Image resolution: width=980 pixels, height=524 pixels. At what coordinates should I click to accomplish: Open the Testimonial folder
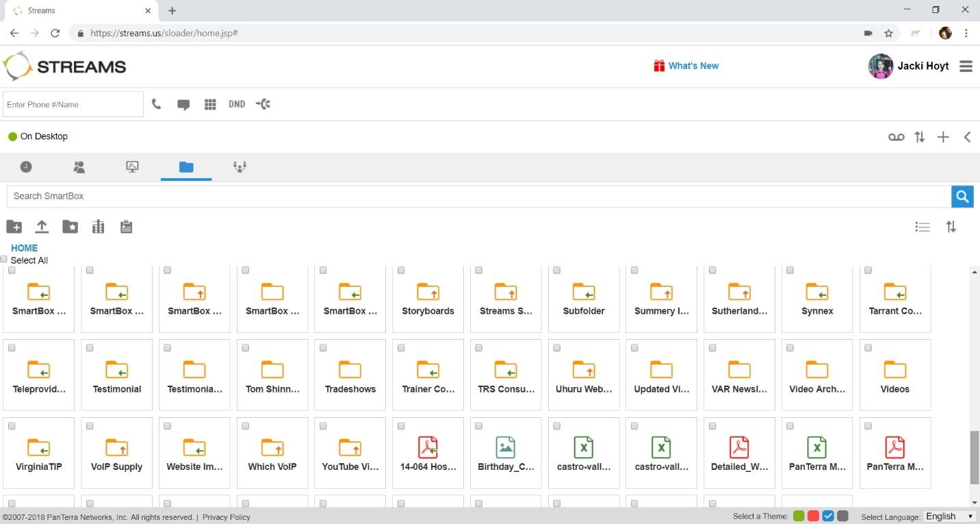coord(117,371)
